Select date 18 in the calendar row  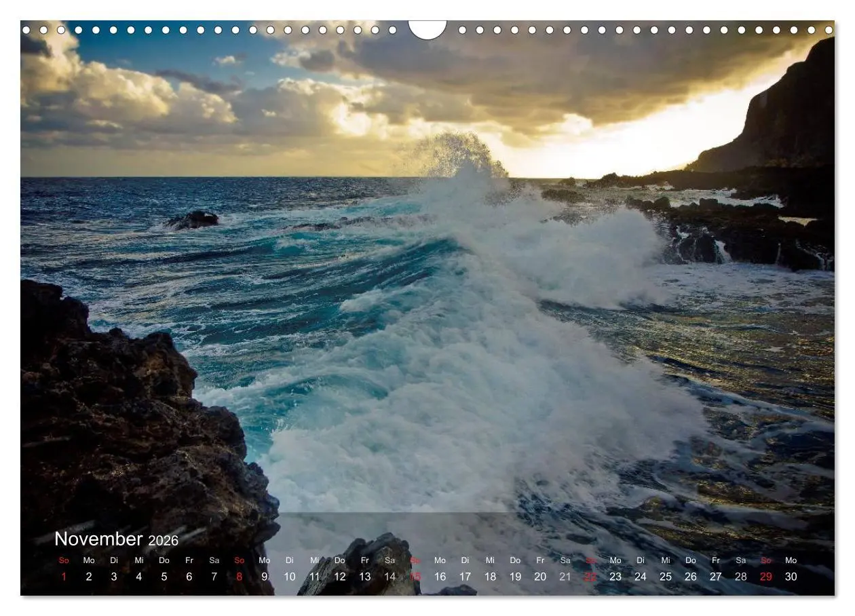coord(491,577)
